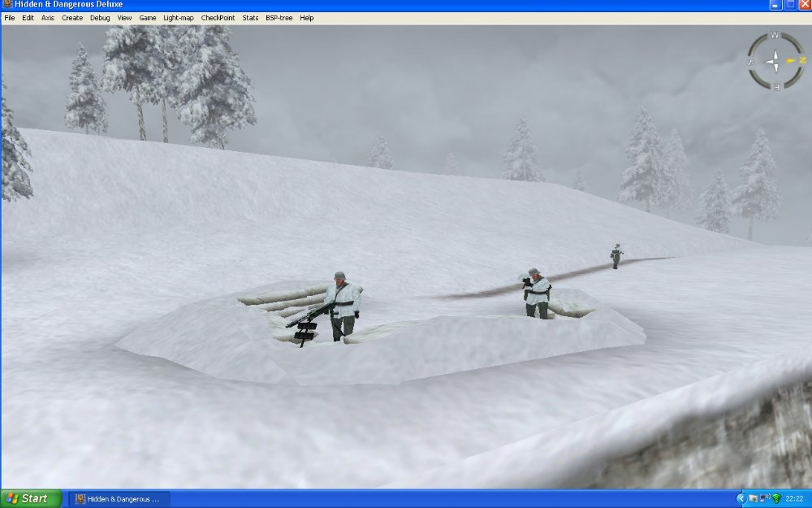Click the compass in the viewport corner

click(x=775, y=61)
